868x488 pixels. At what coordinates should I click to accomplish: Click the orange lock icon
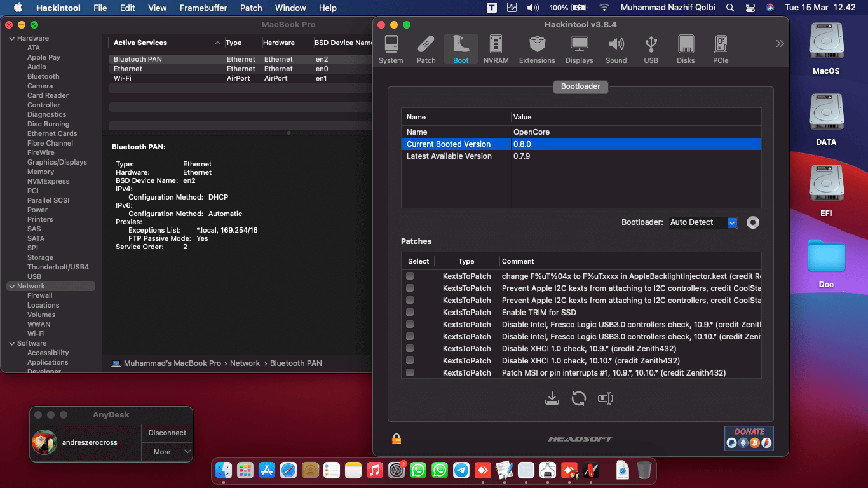397,438
